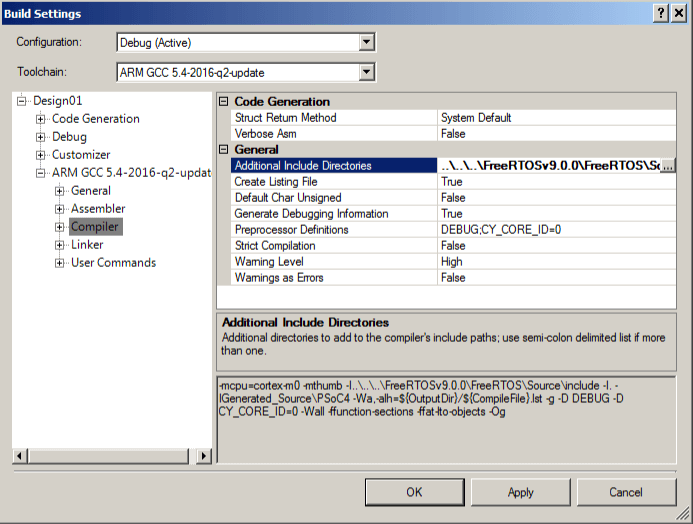Click the compiler command line text box
The width and height of the screenshot is (693, 524).
click(x=446, y=420)
